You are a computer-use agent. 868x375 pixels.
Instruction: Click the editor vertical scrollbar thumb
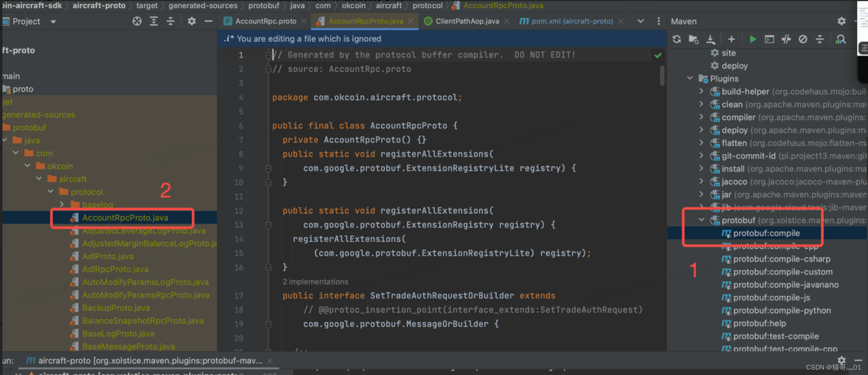click(x=662, y=76)
